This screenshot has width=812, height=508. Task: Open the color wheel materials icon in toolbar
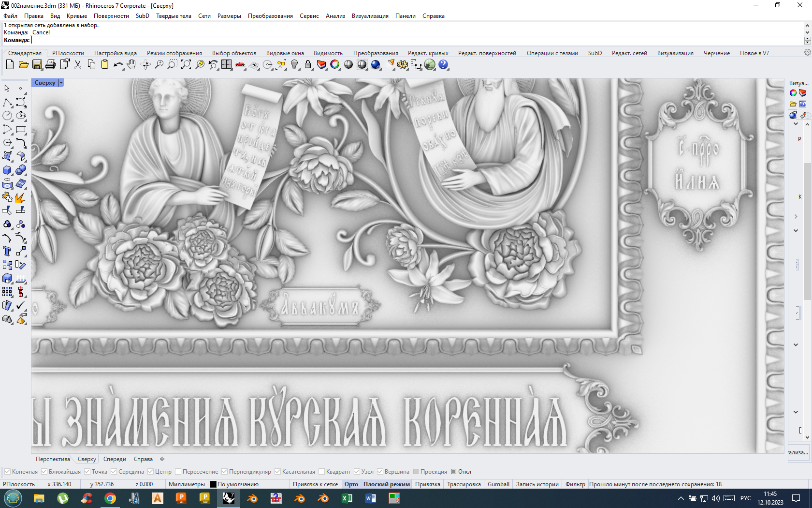(x=335, y=64)
